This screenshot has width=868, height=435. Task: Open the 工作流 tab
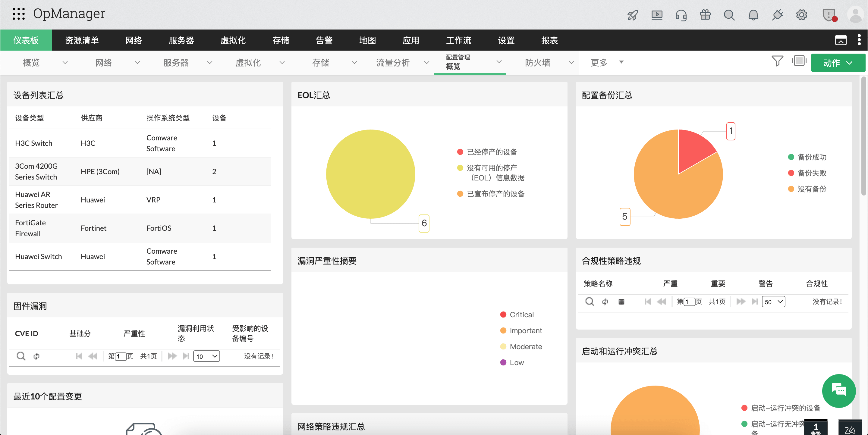pyautogui.click(x=459, y=40)
